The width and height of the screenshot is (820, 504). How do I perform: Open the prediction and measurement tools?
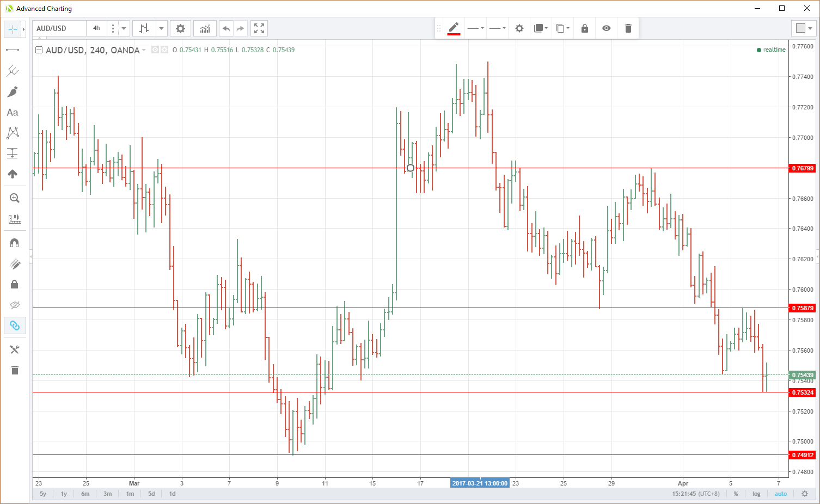[13, 153]
